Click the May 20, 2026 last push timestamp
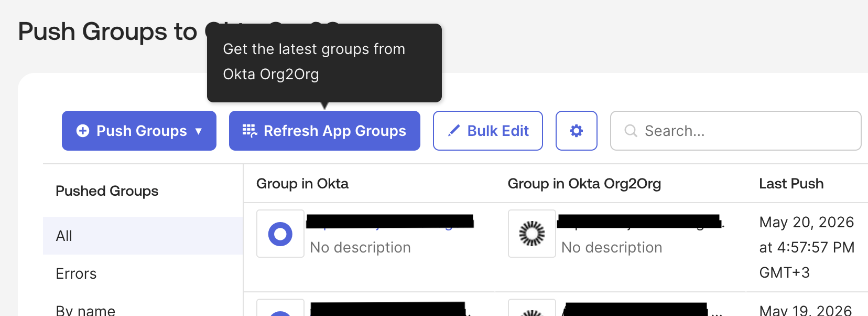Viewport: 868px width, 316px height. [807, 247]
